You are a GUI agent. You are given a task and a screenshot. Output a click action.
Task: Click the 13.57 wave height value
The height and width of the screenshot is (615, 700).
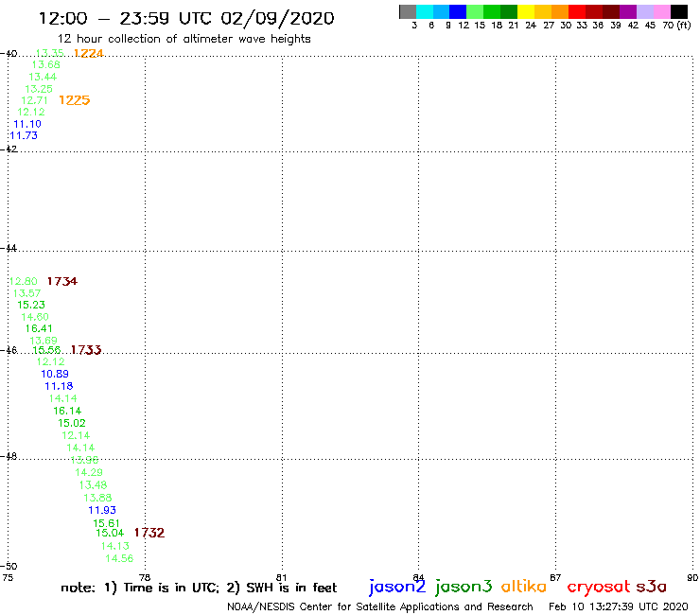26,293
